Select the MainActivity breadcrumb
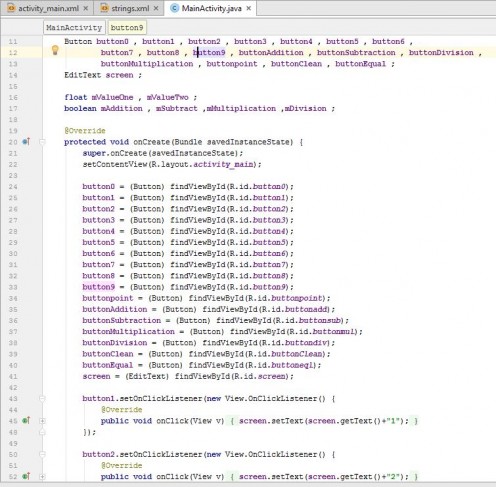Screen dimensions: 496x487 click(x=74, y=28)
